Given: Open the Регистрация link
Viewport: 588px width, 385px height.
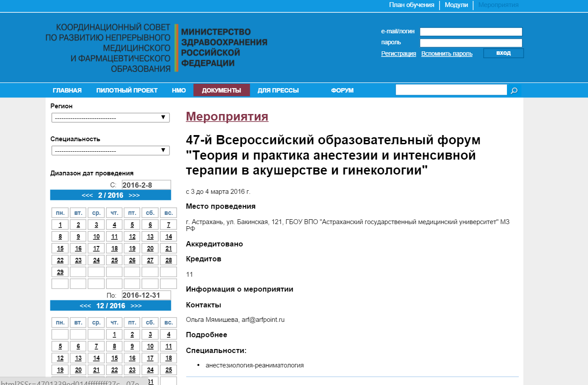Looking at the screenshot, I should click(x=399, y=53).
